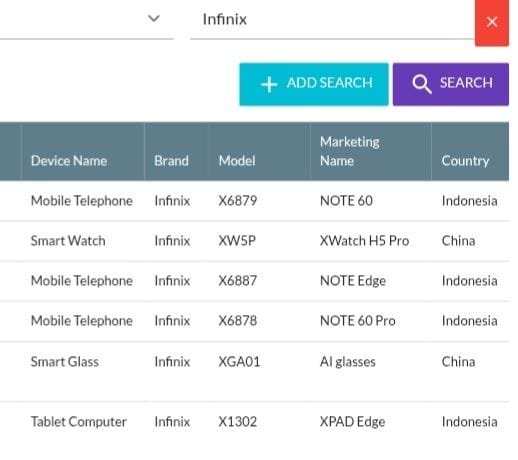The height and width of the screenshot is (460, 518).
Task: Click China in the XW5P row
Action: coord(458,241)
